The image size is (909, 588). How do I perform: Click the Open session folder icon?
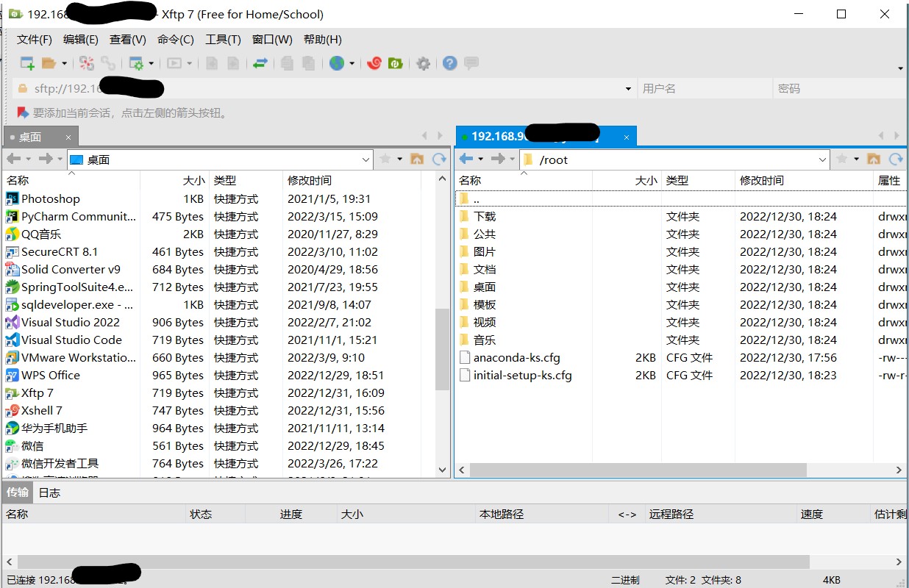pyautogui.click(x=49, y=63)
